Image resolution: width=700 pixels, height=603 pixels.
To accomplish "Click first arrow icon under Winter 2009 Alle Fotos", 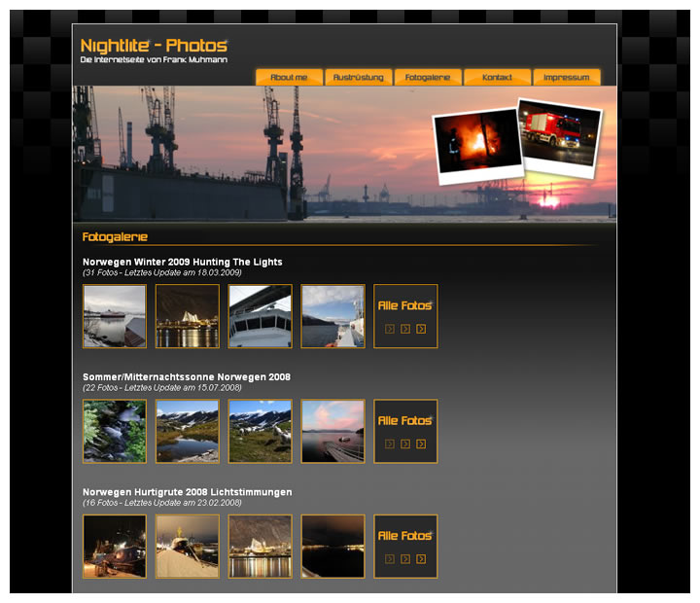I will (390, 329).
